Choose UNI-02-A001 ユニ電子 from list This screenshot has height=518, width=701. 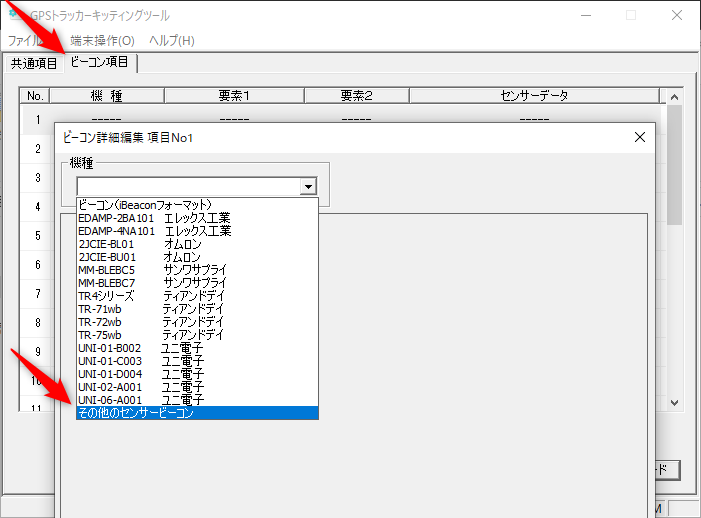pos(197,387)
